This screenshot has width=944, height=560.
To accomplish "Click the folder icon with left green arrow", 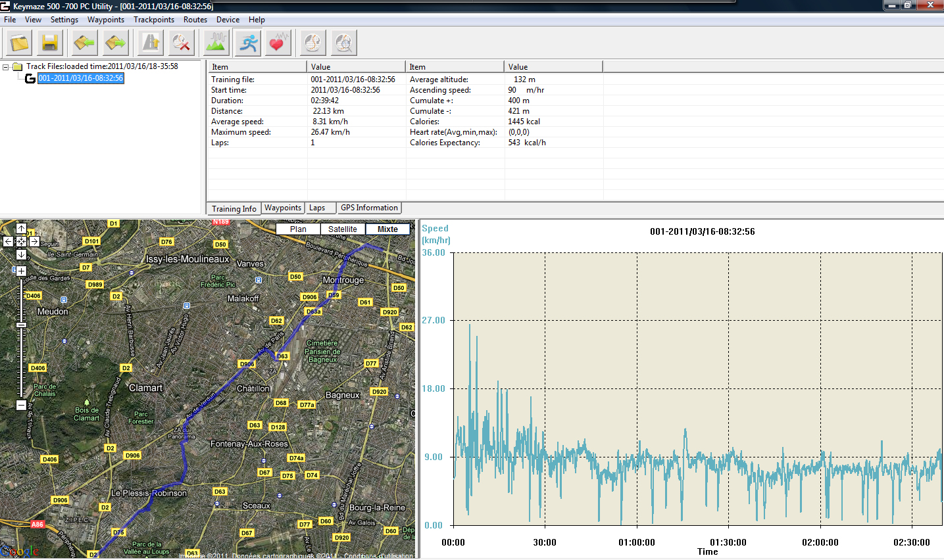I will (x=85, y=43).
